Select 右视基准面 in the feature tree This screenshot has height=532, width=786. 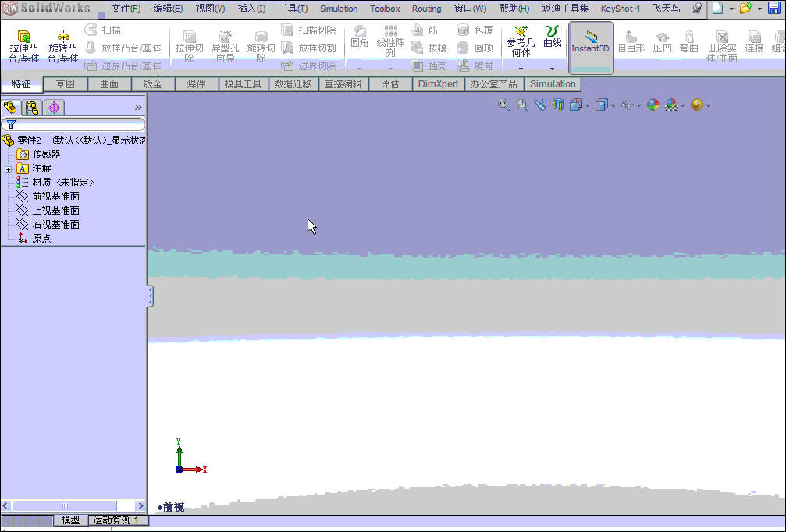click(48, 225)
